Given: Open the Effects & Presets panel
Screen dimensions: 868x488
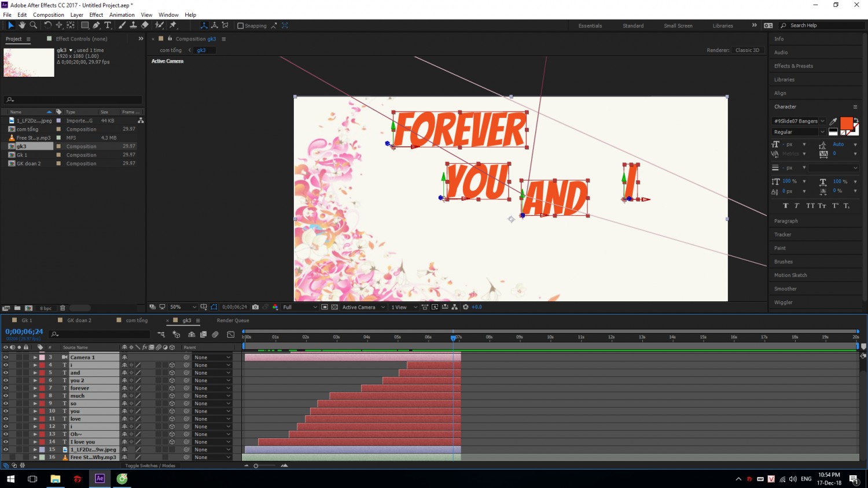Looking at the screenshot, I should [793, 66].
